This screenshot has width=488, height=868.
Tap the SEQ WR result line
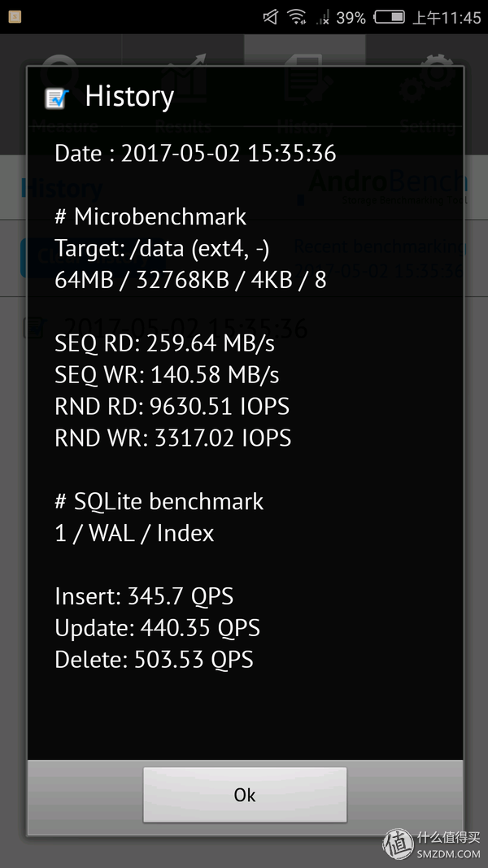[167, 375]
